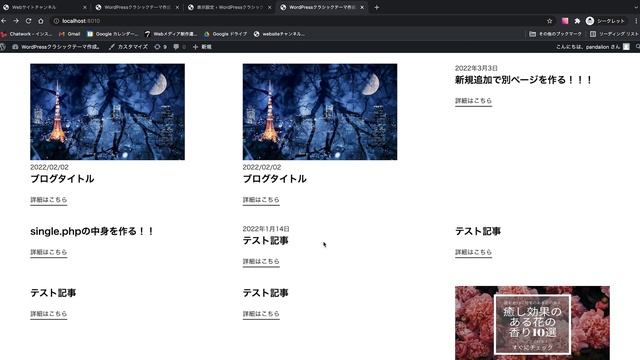Viewport: 640px width, 360px height.
Task: Open the カスタマイズ customizer
Action: (x=128, y=47)
